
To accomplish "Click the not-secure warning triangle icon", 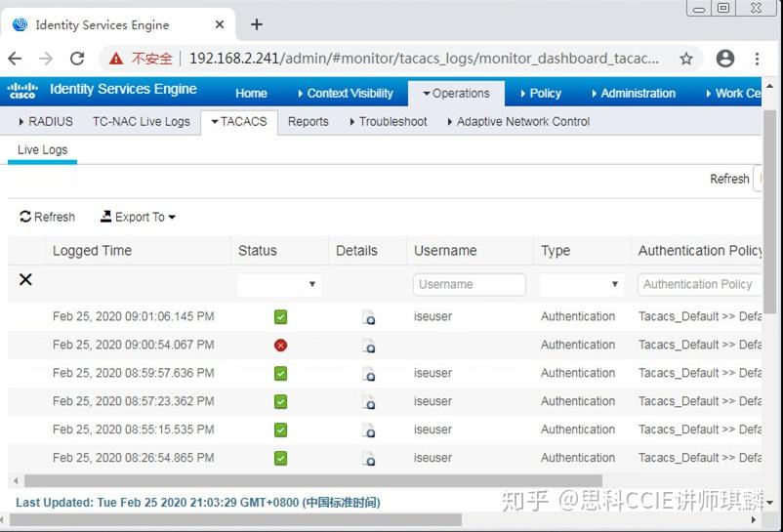I will tap(116, 59).
